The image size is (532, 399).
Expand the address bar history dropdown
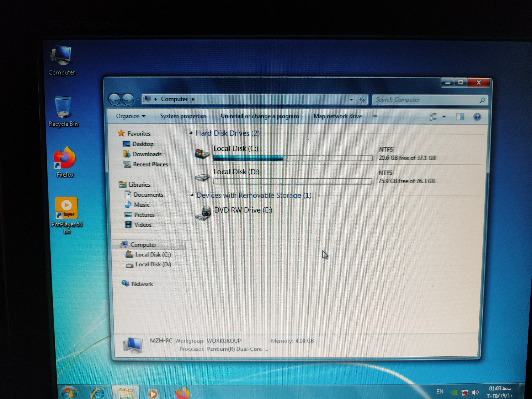(351, 100)
